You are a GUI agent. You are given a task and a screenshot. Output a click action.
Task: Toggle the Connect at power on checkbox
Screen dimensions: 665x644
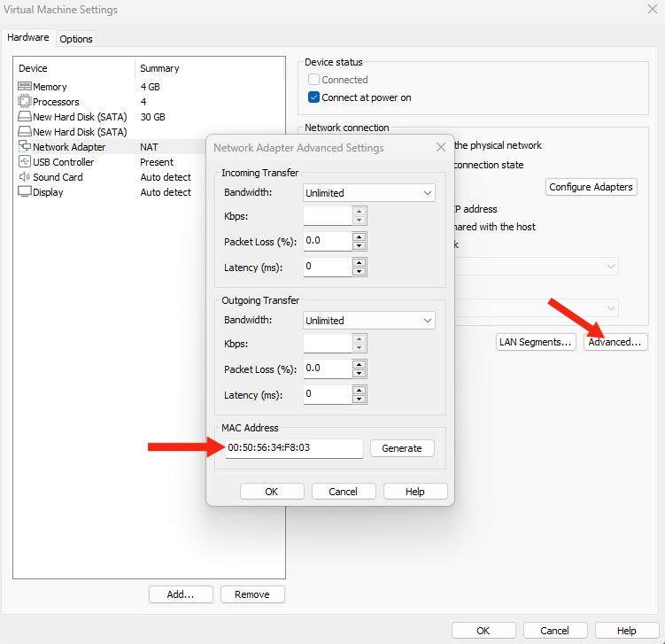pos(313,97)
